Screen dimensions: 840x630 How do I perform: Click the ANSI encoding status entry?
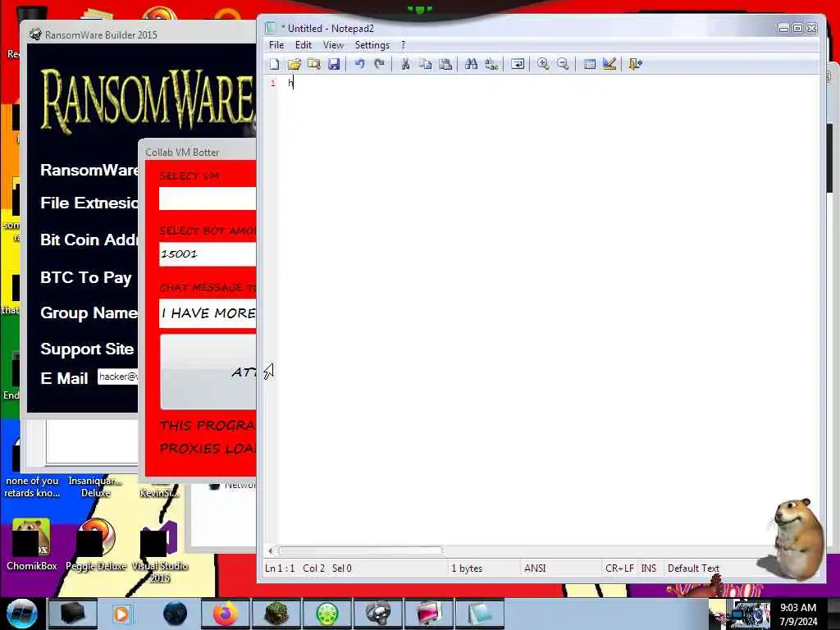click(x=535, y=568)
